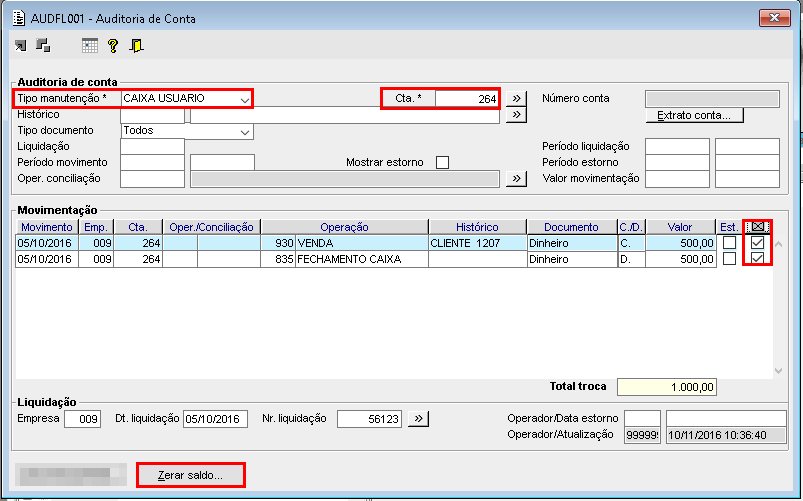
Task: Click operation code 835 cell
Action: (x=278, y=259)
